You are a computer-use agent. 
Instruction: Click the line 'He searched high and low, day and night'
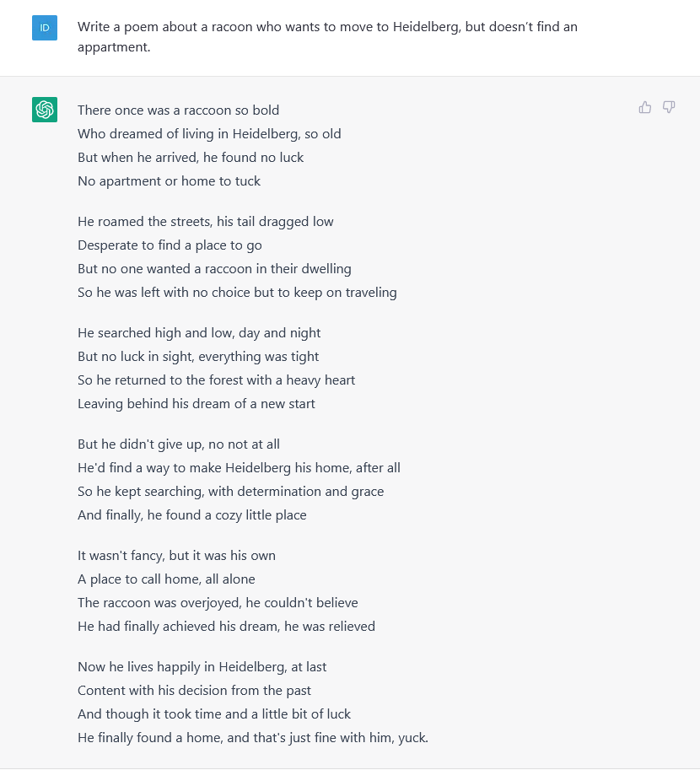pyautogui.click(x=199, y=333)
